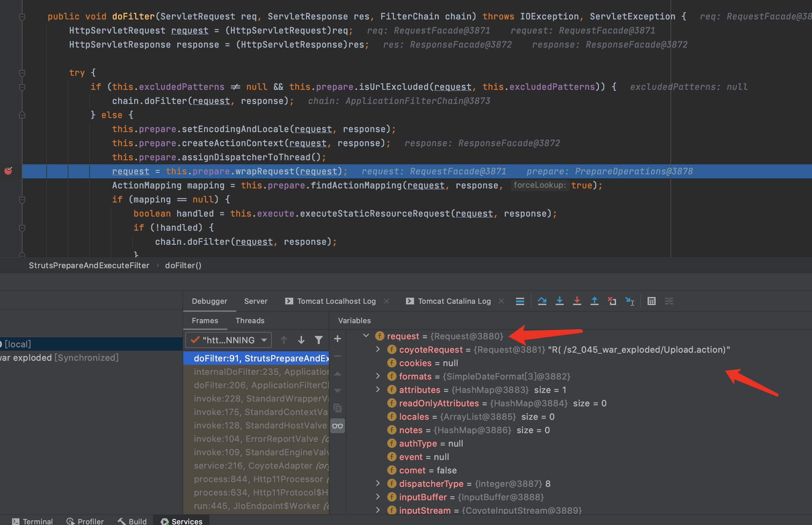The width and height of the screenshot is (812, 525).
Task: Open the thread selector dropdown
Action: pos(229,340)
